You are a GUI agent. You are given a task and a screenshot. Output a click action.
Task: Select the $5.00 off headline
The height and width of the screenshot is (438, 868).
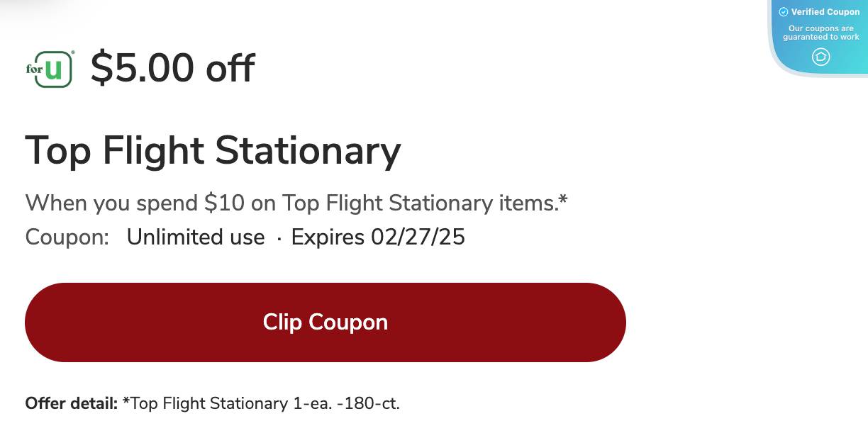tap(172, 67)
